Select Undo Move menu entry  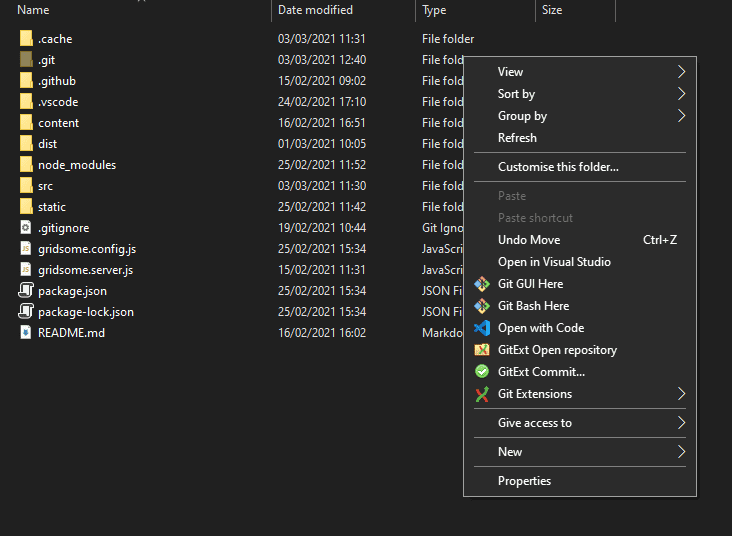tap(529, 240)
